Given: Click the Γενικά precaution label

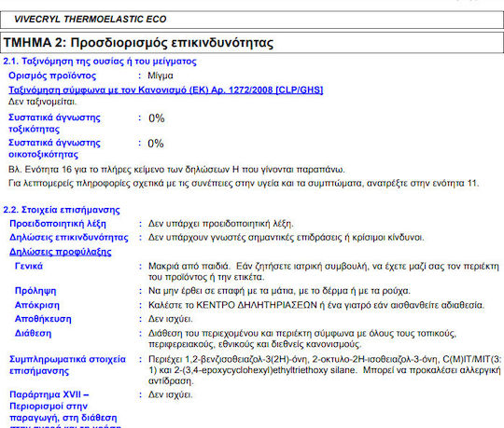Looking at the screenshot, I should [29, 266].
